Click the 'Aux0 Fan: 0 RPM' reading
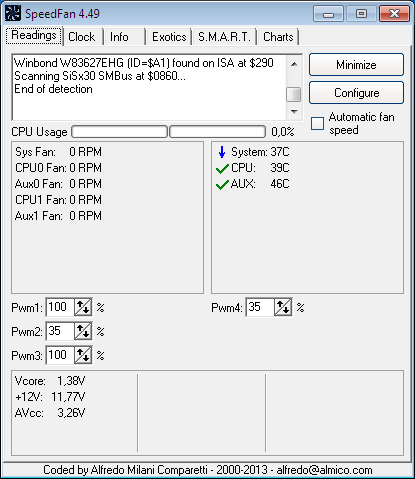The width and height of the screenshot is (415, 479). (58, 184)
